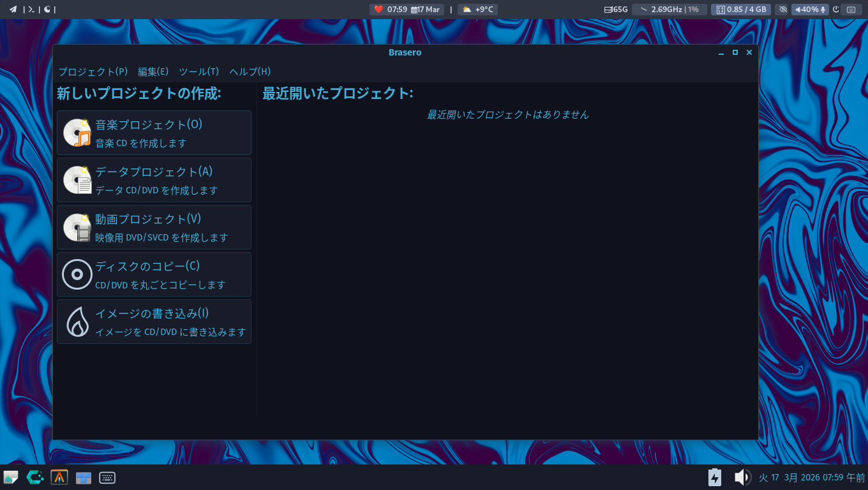Open the プロジェクト(P) menu
The height and width of the screenshot is (490, 868).
[x=93, y=71]
